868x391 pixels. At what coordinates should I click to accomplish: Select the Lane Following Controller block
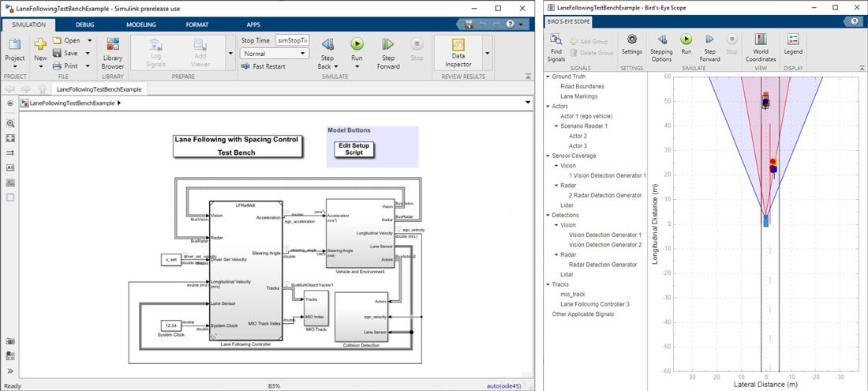pos(245,271)
